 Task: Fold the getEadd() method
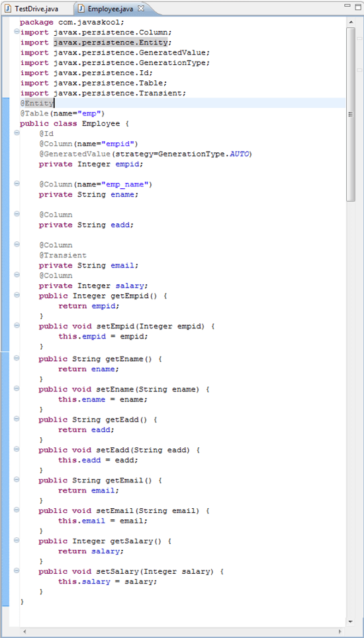coord(17,419)
